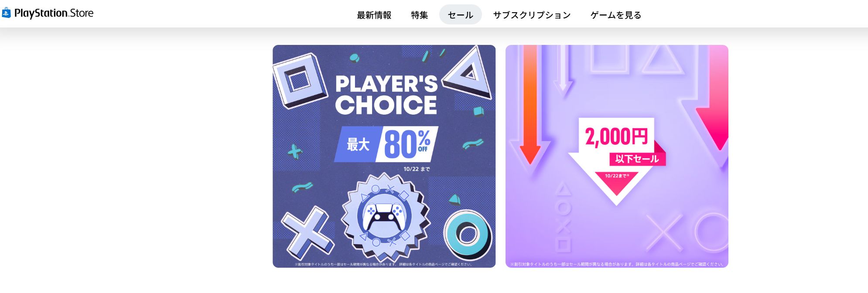Switch to the 特集 tab

click(419, 15)
